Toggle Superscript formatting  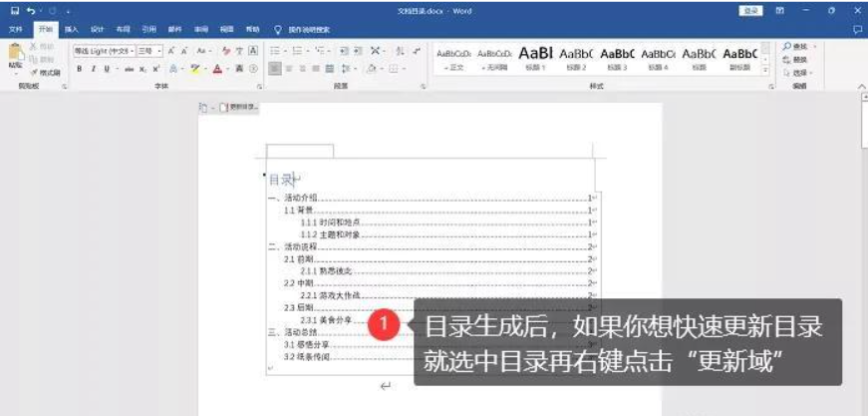click(156, 69)
